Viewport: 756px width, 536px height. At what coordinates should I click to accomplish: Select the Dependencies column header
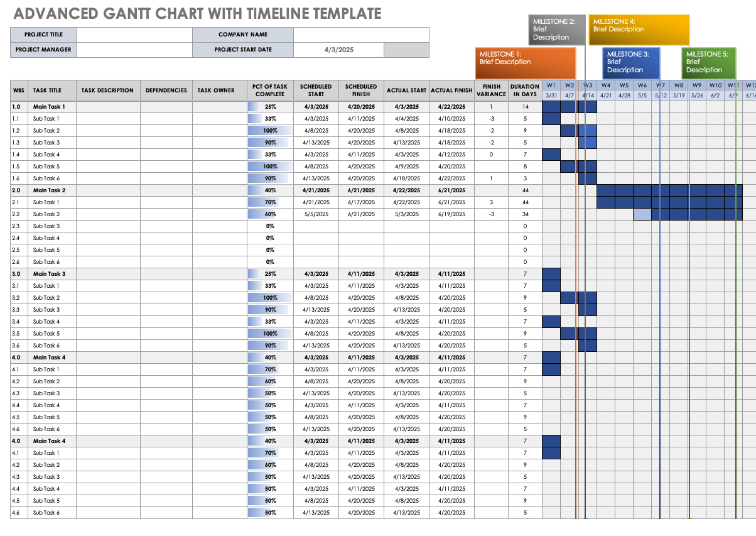pos(166,90)
